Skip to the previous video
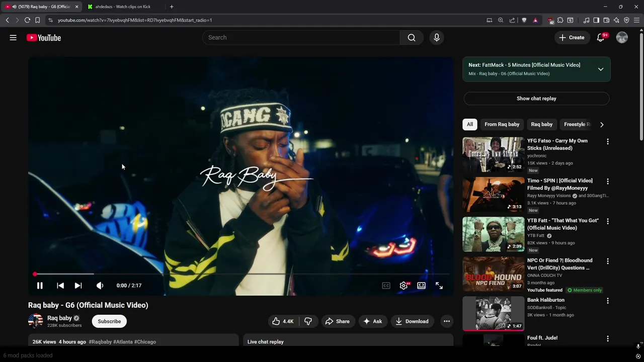 click(x=60, y=286)
